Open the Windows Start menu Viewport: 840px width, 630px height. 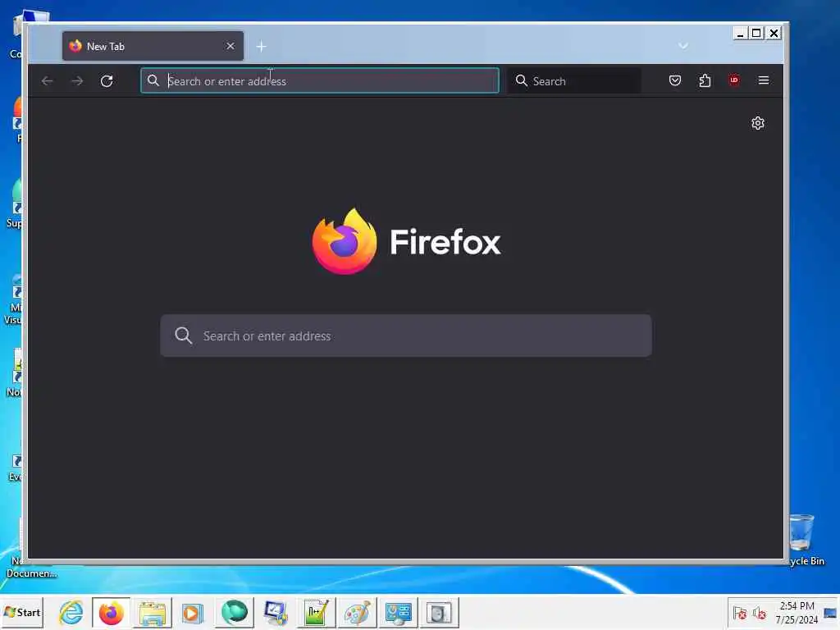point(22,612)
